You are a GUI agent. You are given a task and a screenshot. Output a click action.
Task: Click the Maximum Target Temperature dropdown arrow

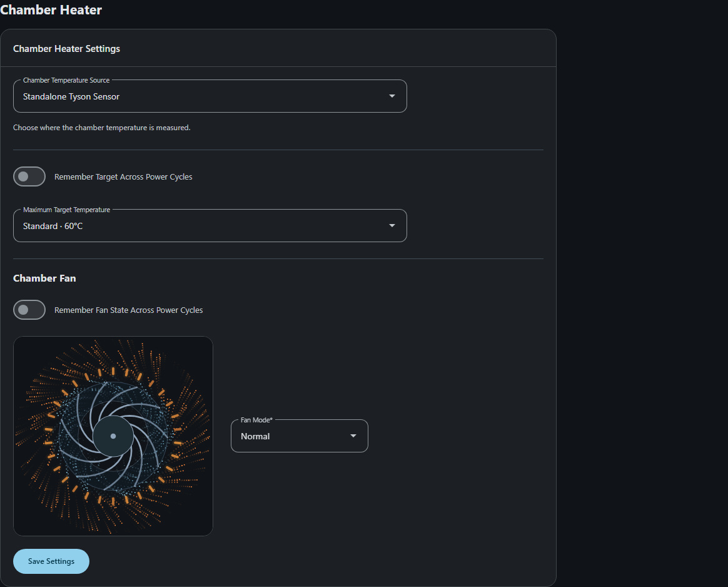(392, 226)
